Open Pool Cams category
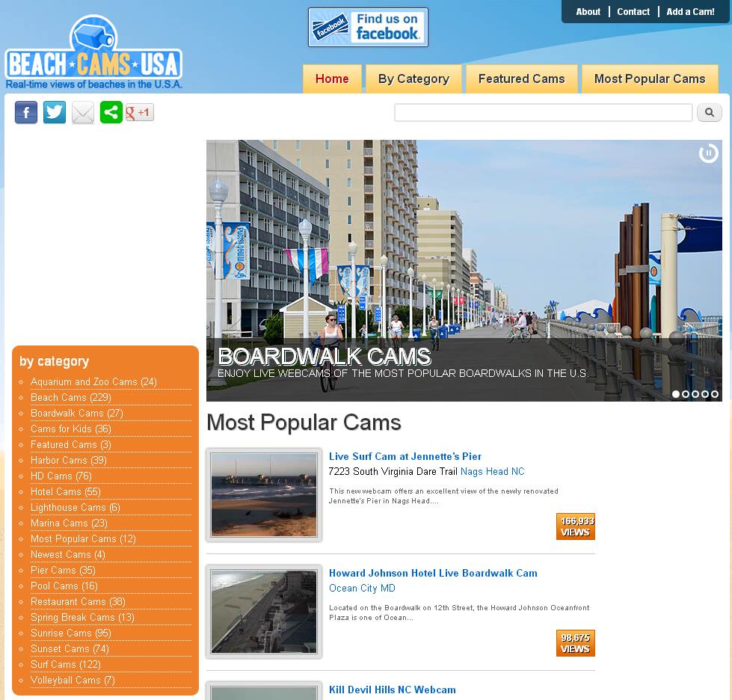732x700 pixels. (64, 586)
